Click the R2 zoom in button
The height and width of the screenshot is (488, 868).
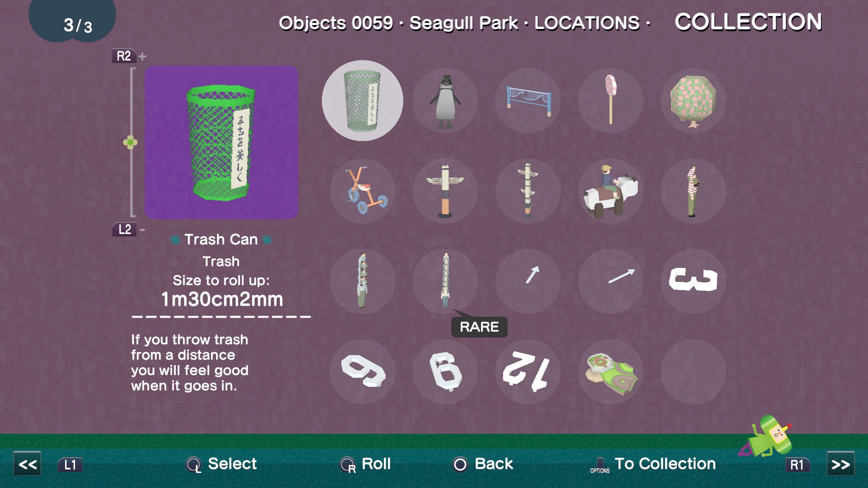coord(124,56)
